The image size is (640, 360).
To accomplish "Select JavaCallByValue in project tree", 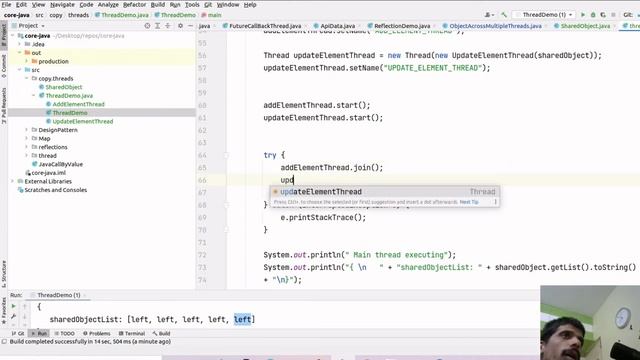I will 60,164.
